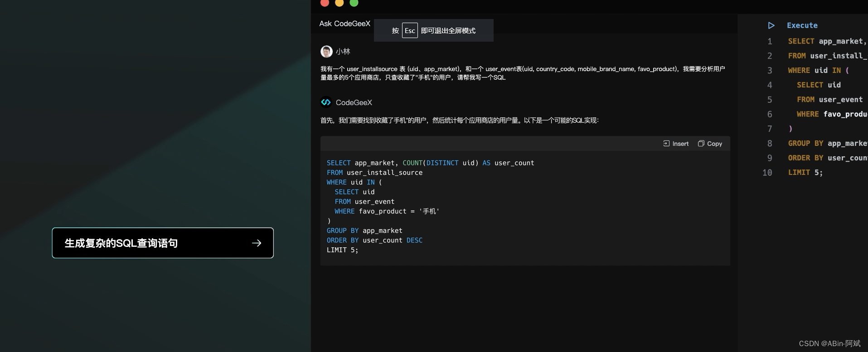Screen dimensions: 868x352
Task: Click the 'SELECT app_market, COUNT(DISTINCT uid)' line in chat
Action: [x=430, y=163]
